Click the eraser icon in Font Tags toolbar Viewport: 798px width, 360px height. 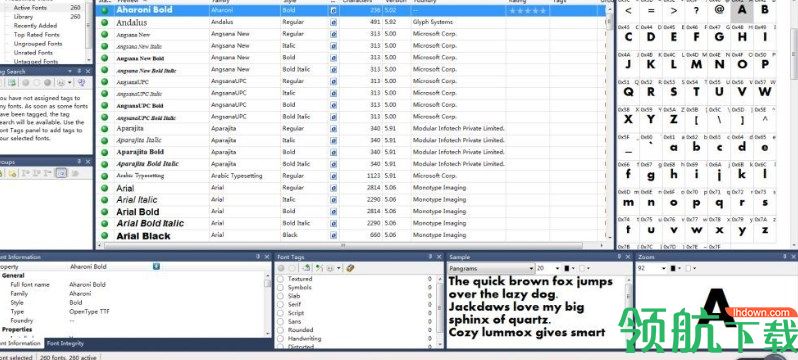[350, 268]
